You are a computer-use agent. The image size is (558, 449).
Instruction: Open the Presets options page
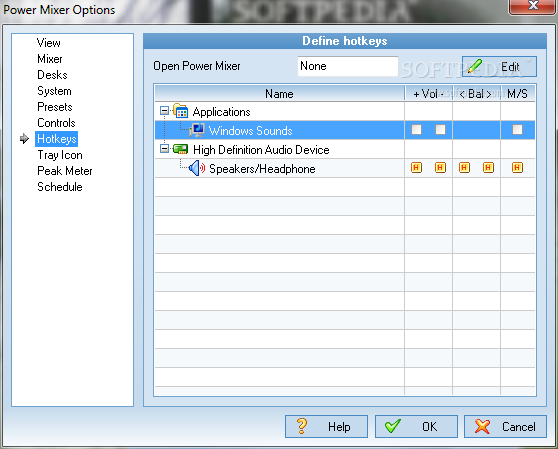click(54, 107)
